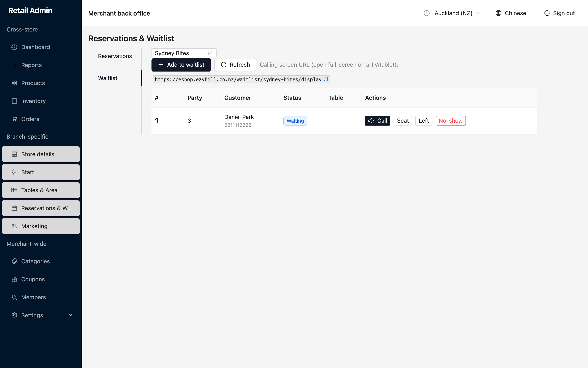Click the Settings gear icon
The height and width of the screenshot is (368, 588).
point(14,315)
